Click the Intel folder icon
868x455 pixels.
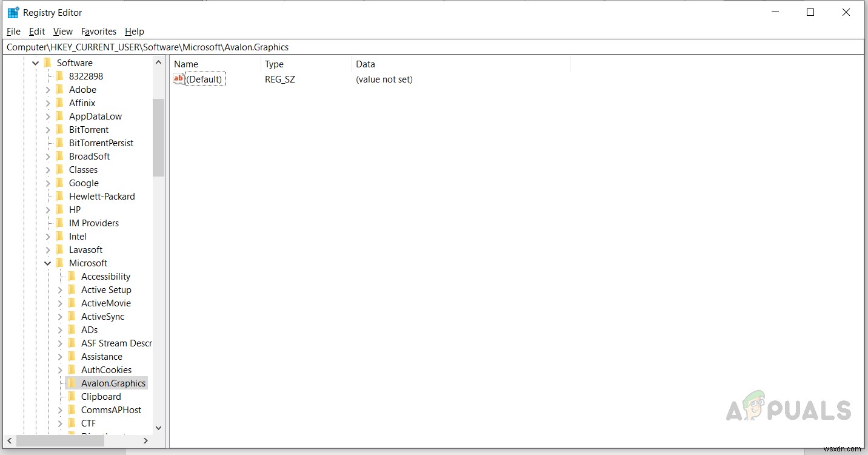tap(59, 236)
